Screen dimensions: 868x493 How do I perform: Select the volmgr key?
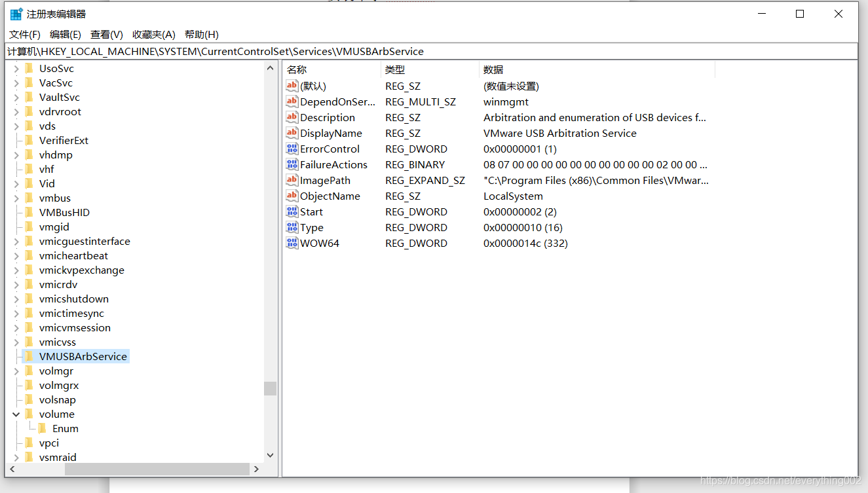pyautogui.click(x=56, y=371)
